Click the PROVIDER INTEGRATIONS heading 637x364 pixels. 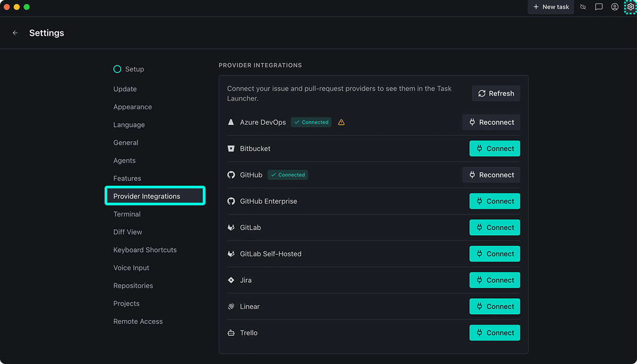260,65
